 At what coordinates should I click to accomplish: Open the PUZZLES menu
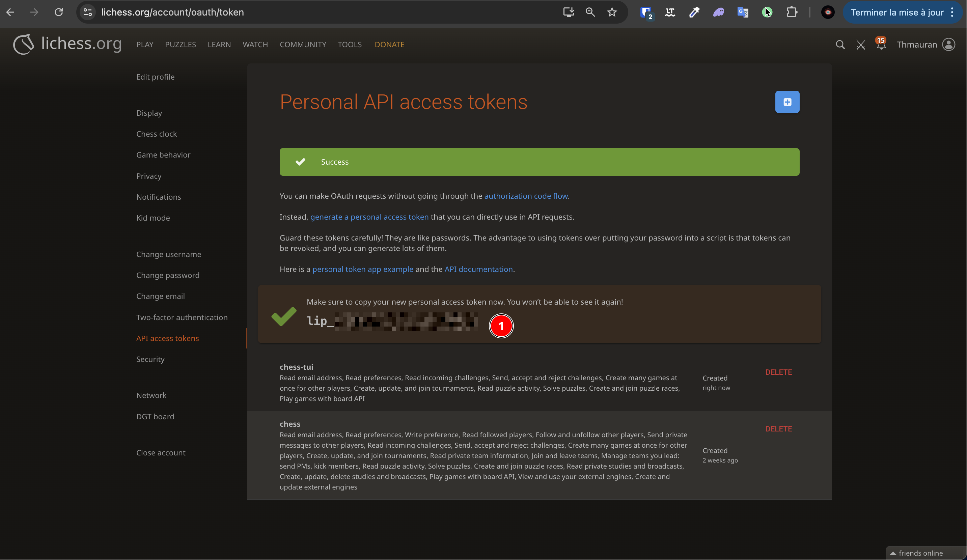181,45
